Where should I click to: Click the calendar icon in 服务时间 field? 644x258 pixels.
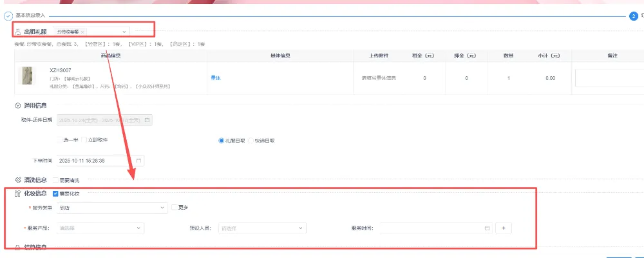[487, 228]
